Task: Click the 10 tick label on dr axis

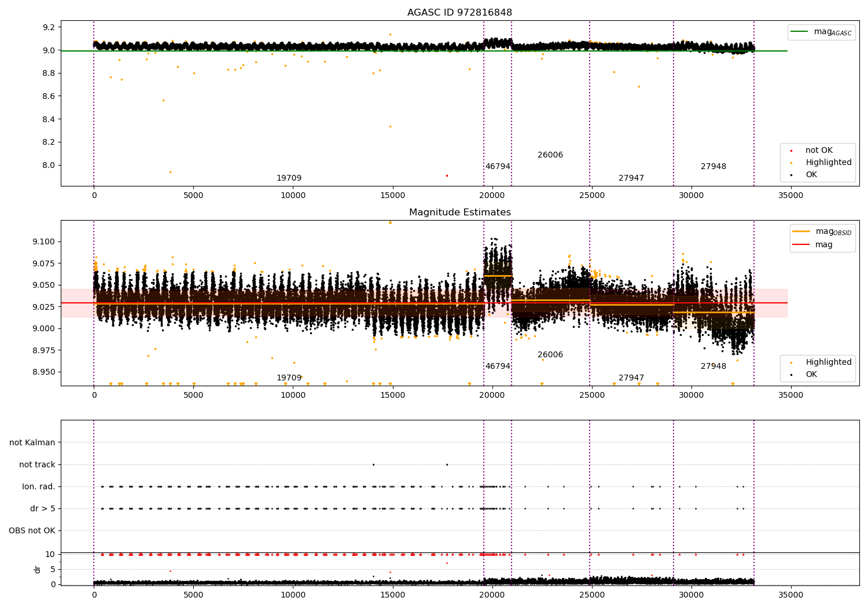Action: (50, 554)
